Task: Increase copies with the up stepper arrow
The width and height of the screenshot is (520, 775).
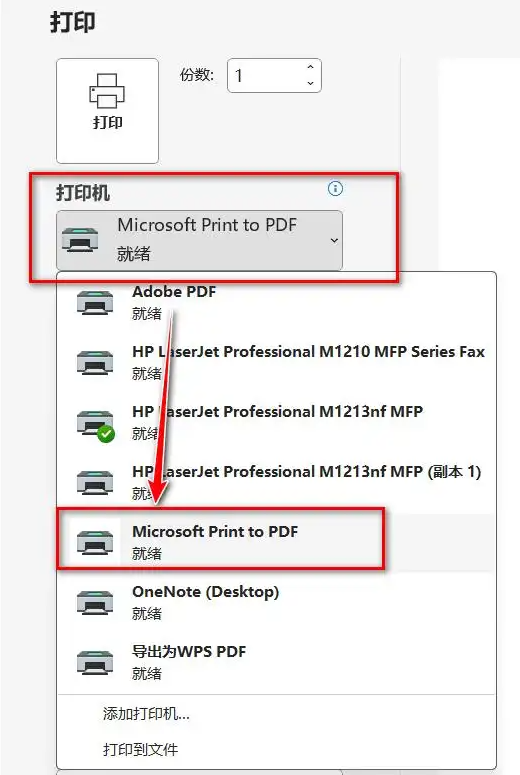Action: pyautogui.click(x=310, y=67)
